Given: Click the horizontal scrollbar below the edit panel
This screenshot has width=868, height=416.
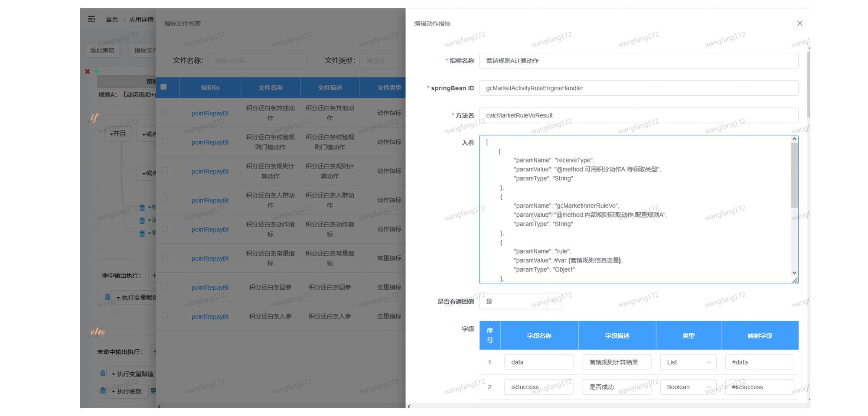Looking at the screenshot, I should pyautogui.click(x=607, y=406).
